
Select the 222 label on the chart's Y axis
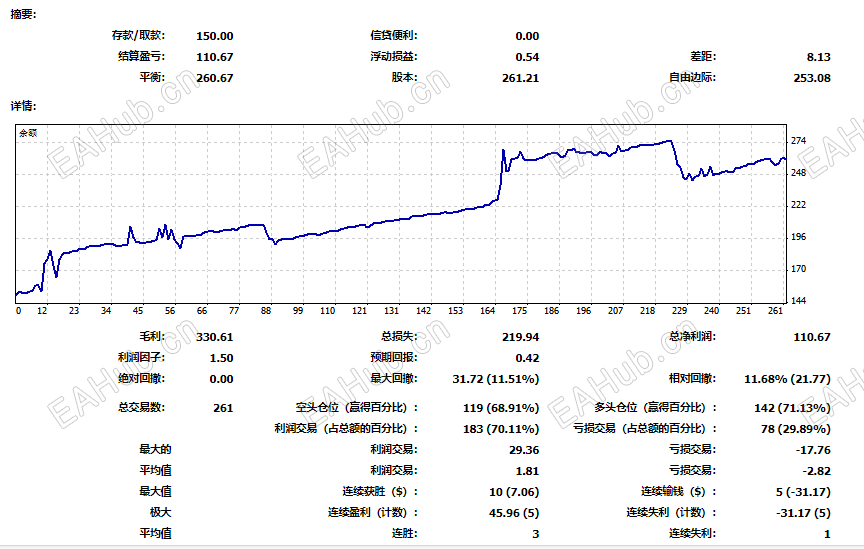click(x=798, y=204)
